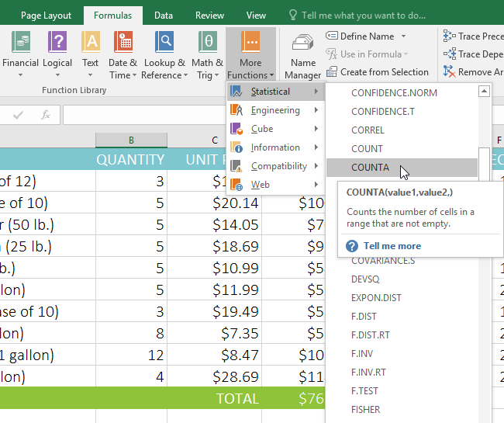Viewport: 504px width, 423px height.
Task: Switch to the Review tab
Action: (x=209, y=15)
